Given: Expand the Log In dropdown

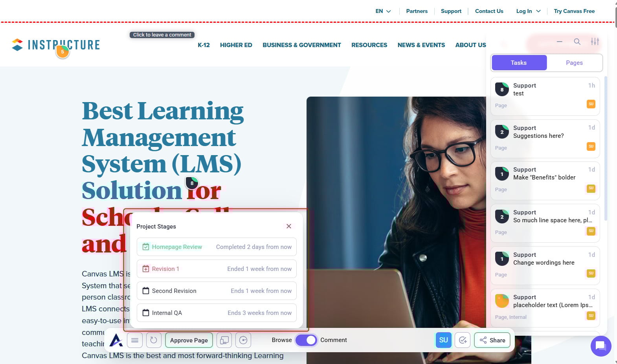Looking at the screenshot, I should tap(528, 11).
